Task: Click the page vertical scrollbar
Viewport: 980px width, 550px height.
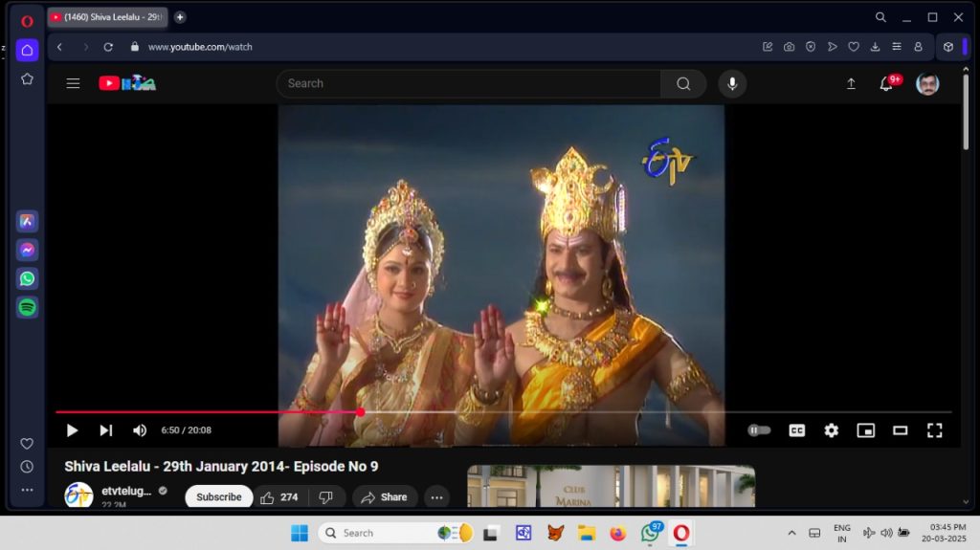Action: coord(966,113)
